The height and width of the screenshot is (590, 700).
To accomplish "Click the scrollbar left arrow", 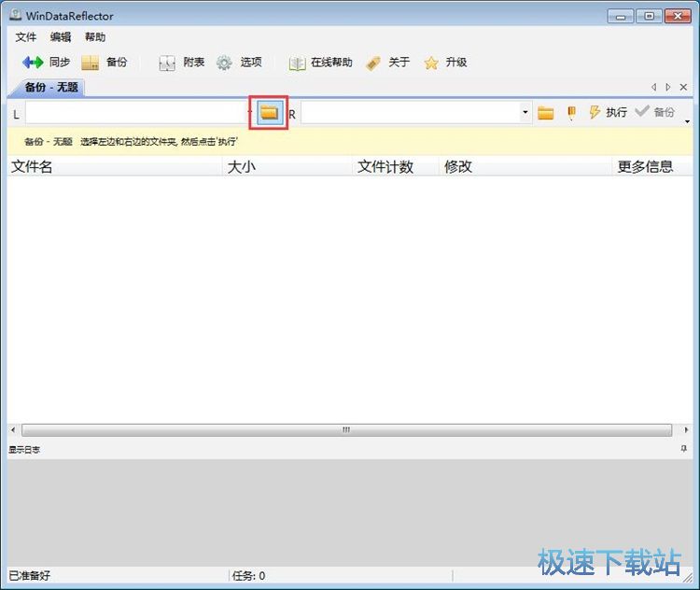I will [13, 429].
